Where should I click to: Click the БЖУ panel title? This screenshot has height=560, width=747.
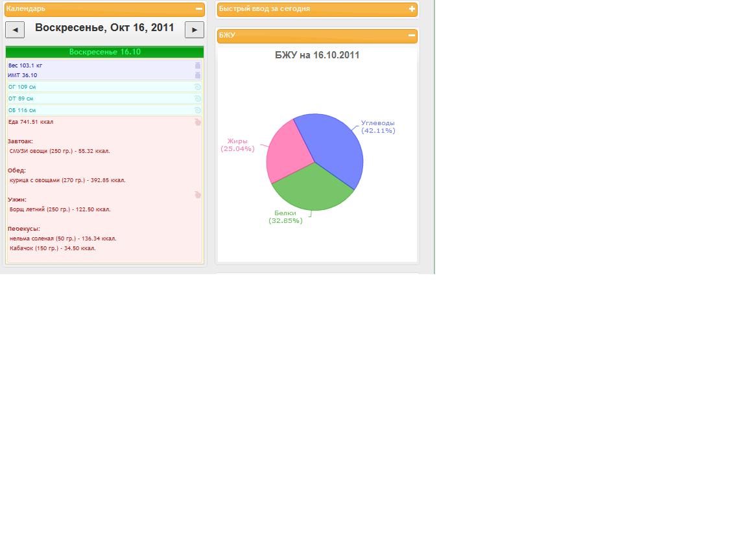[x=227, y=35]
